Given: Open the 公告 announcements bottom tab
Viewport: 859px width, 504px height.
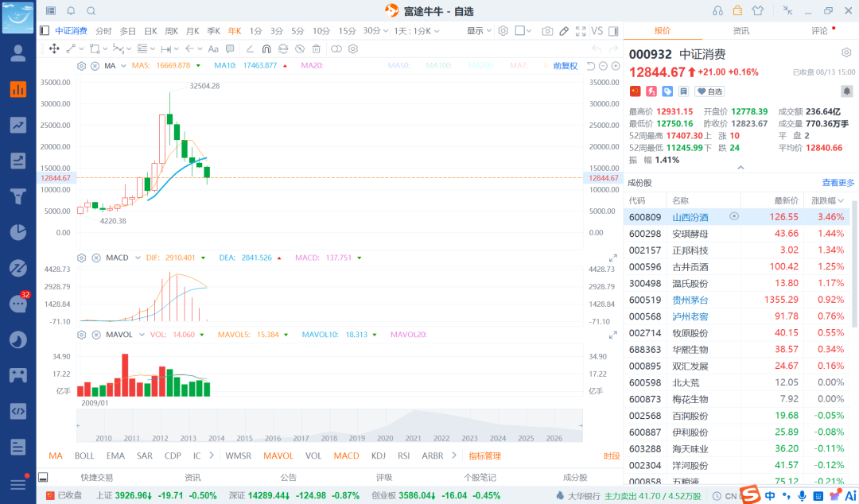Looking at the screenshot, I should [x=289, y=477].
